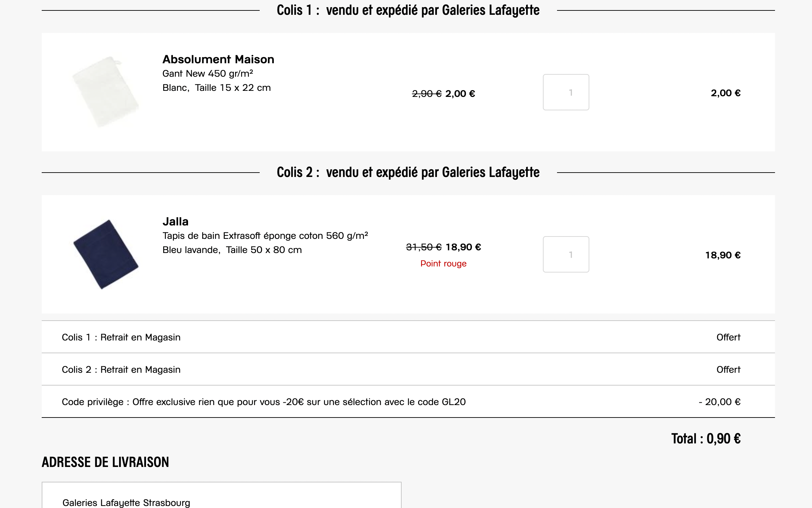
Task: Click the Code privilège GL20 offer line
Action: pos(263,402)
